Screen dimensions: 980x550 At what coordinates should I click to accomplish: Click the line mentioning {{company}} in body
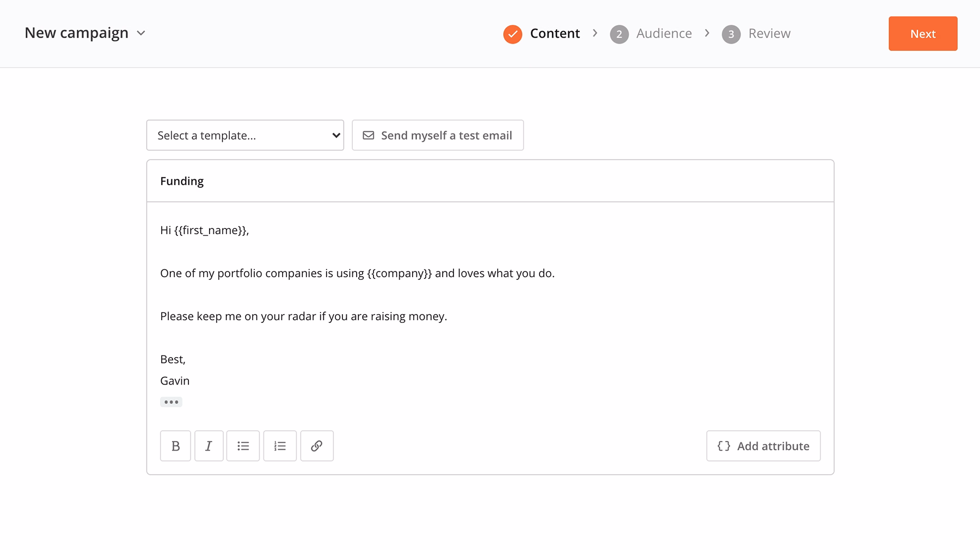tap(357, 273)
